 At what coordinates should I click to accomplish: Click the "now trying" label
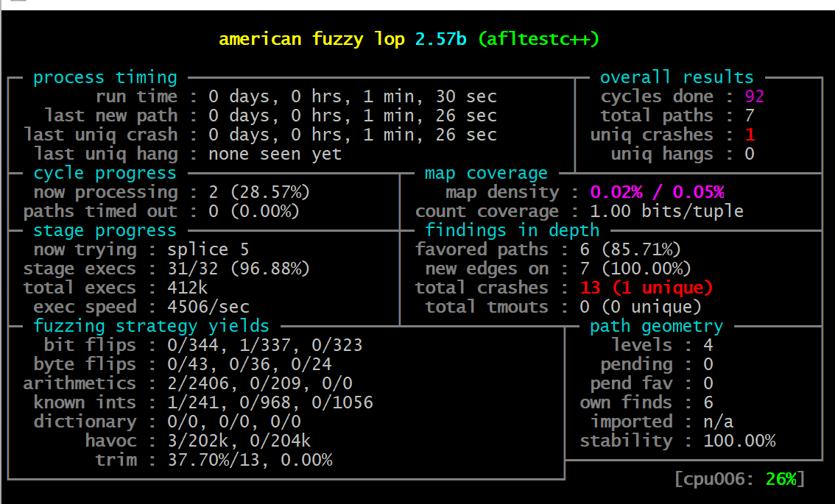pos(85,249)
